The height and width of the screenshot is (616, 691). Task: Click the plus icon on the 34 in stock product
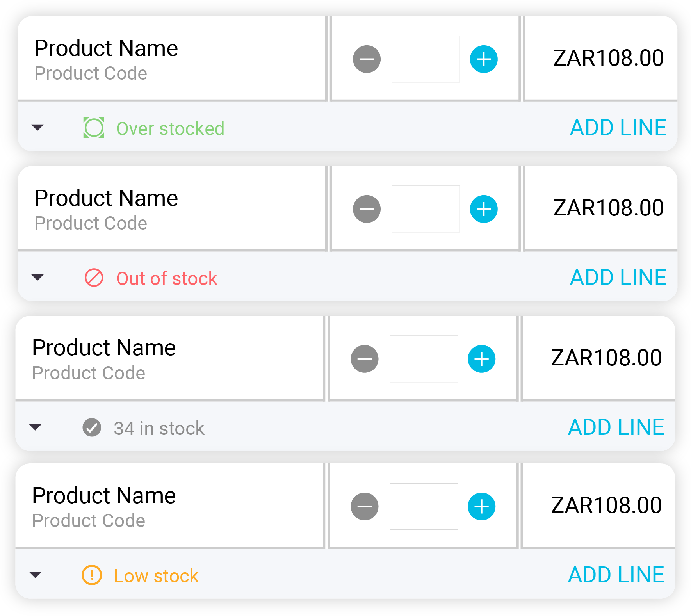481,358
